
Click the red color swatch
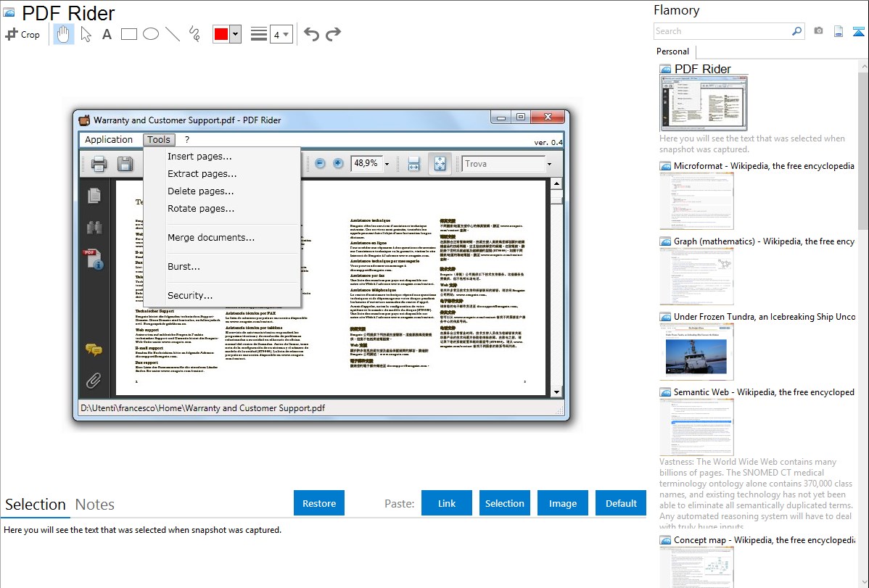[221, 34]
